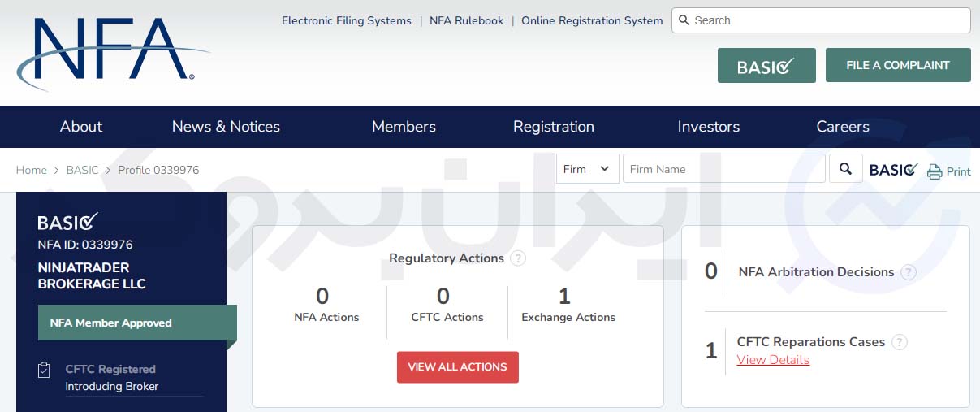Go to BASIC breadcrumb
The height and width of the screenshot is (412, 980).
pos(83,170)
